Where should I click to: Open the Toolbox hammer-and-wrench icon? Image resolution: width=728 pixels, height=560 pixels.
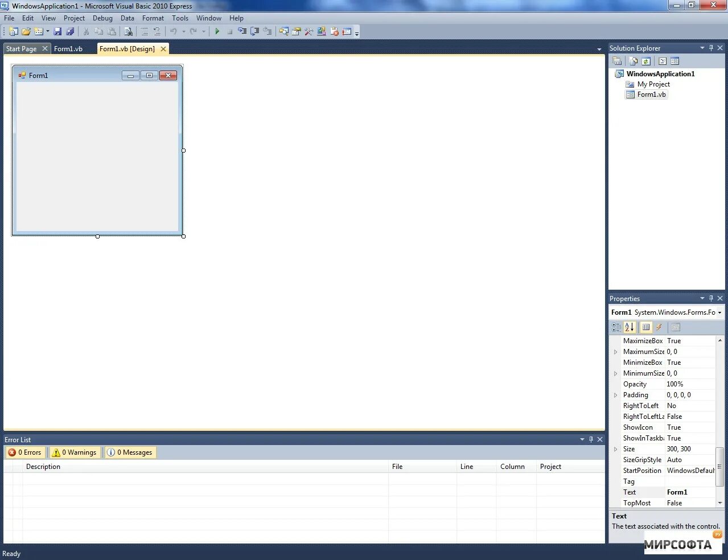click(309, 31)
